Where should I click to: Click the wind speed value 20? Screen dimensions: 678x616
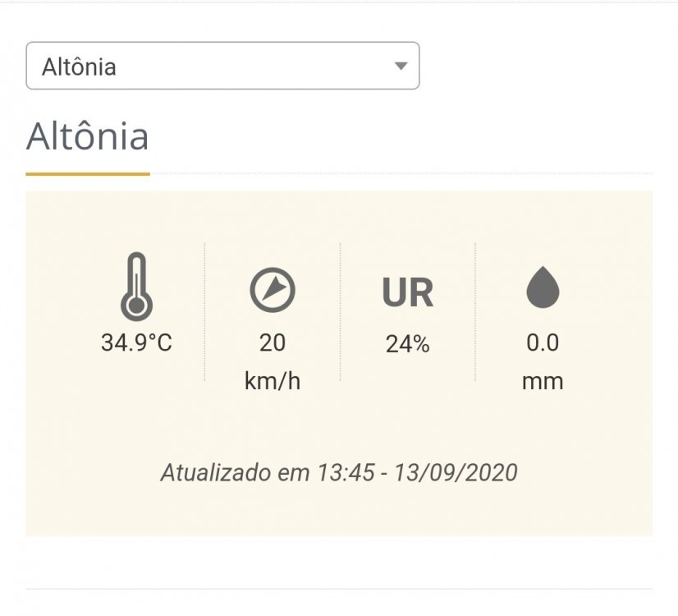(273, 342)
